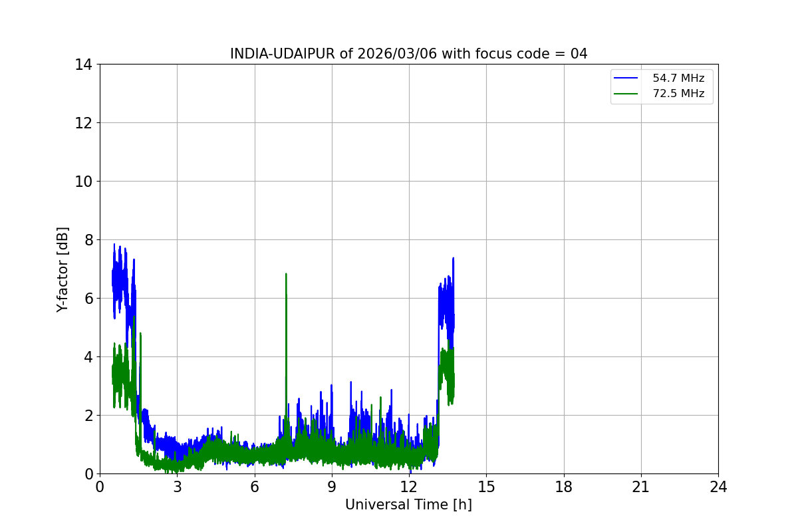Screen dimensions: 798x532
Task: Click the Universal Time [h] axis label
Action: [408, 505]
